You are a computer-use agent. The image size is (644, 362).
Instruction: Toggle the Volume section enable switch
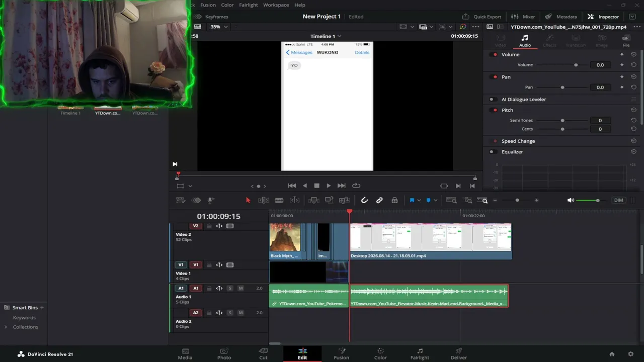tap(495, 54)
